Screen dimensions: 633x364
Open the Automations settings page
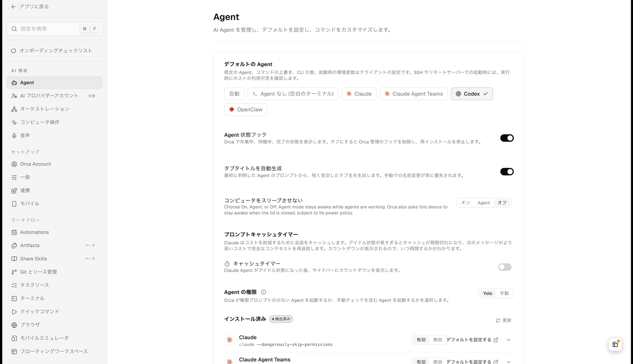[55, 232]
